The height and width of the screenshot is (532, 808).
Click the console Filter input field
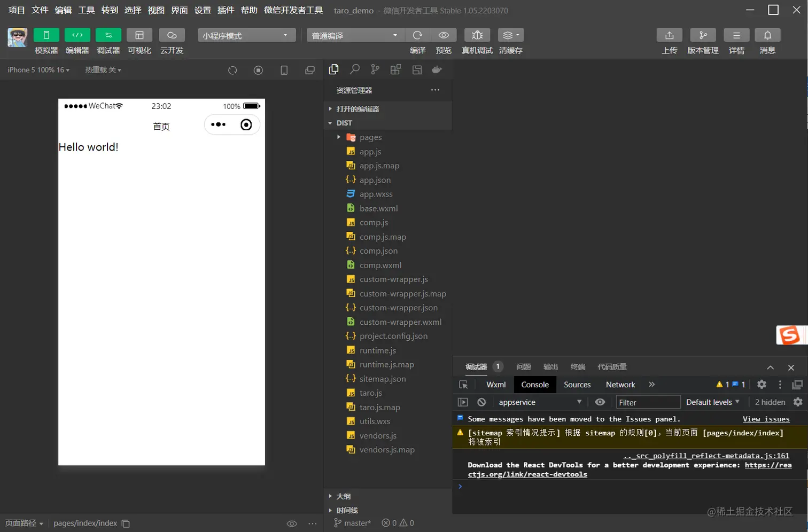648,402
